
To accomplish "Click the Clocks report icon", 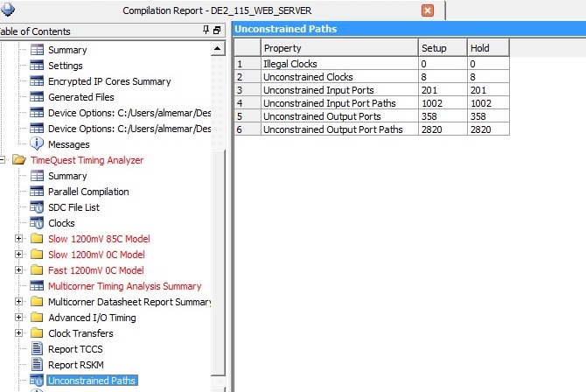I will (x=37, y=222).
